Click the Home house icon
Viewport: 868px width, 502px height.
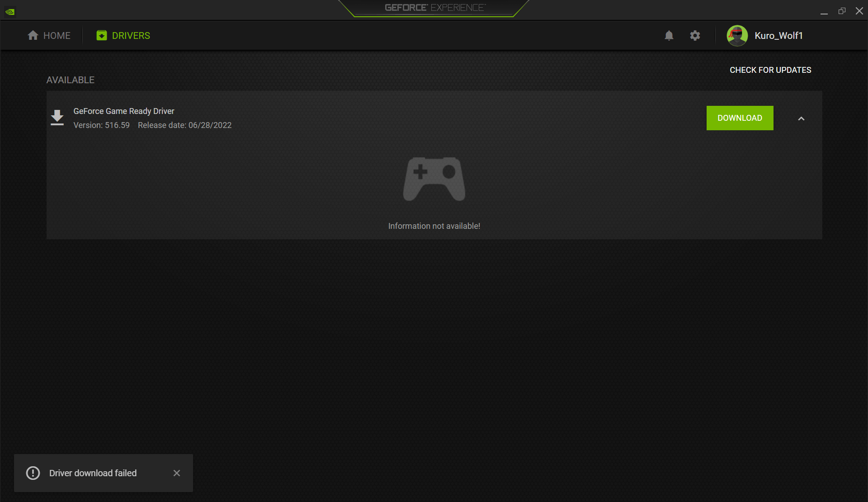coord(33,35)
